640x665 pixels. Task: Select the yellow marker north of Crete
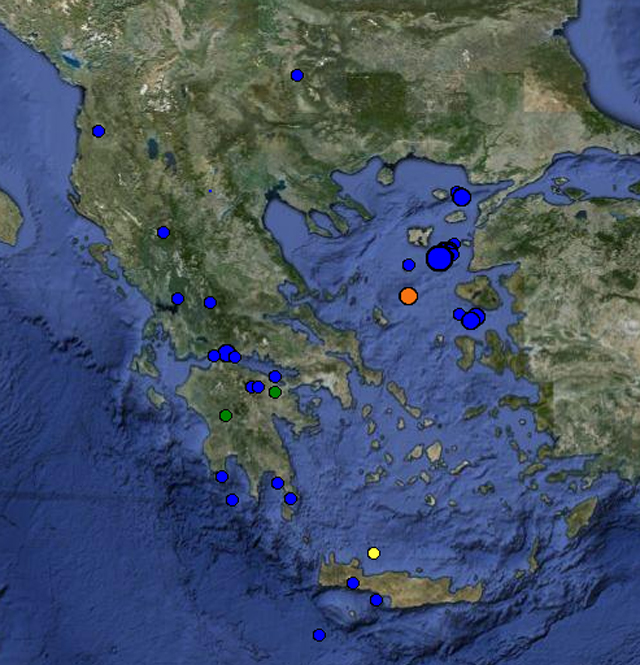pos(374,553)
